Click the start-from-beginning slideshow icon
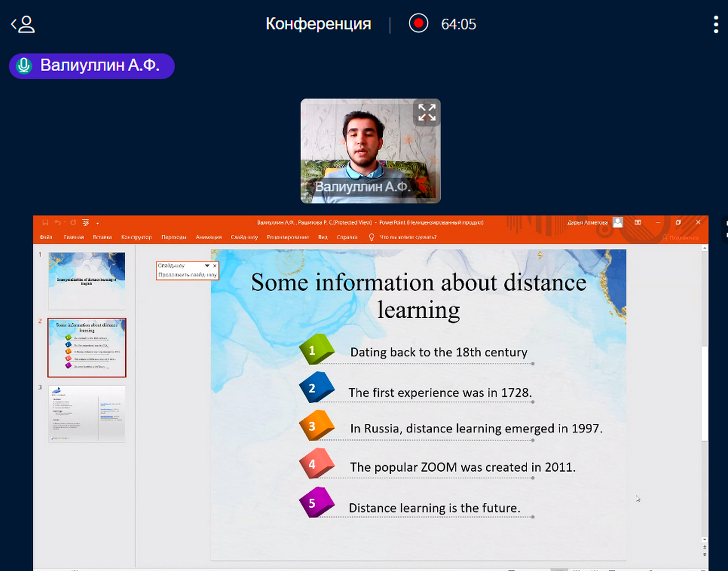Screen dimensions: 728x571 (85, 222)
